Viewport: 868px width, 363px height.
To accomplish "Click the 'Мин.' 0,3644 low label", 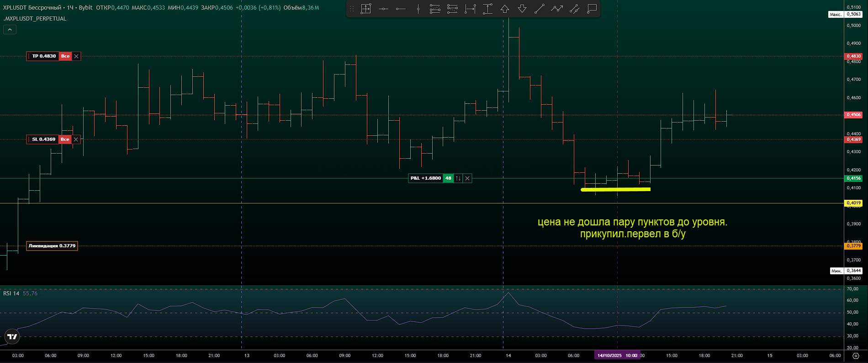I will pyautogui.click(x=846, y=271).
